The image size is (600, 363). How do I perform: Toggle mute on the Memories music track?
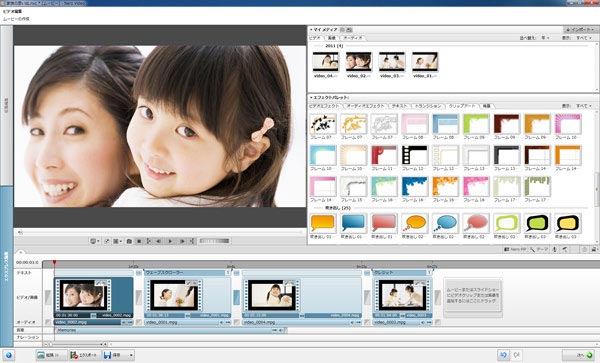[x=280, y=330]
